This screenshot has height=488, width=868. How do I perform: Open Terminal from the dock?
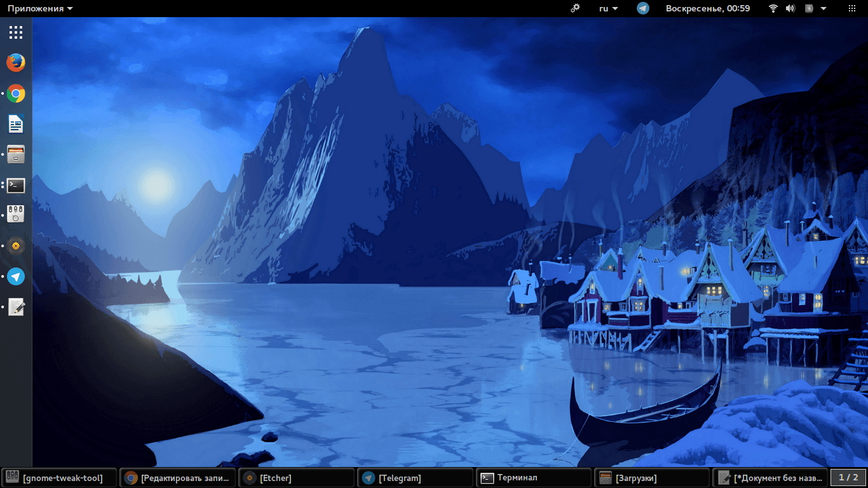click(x=16, y=185)
